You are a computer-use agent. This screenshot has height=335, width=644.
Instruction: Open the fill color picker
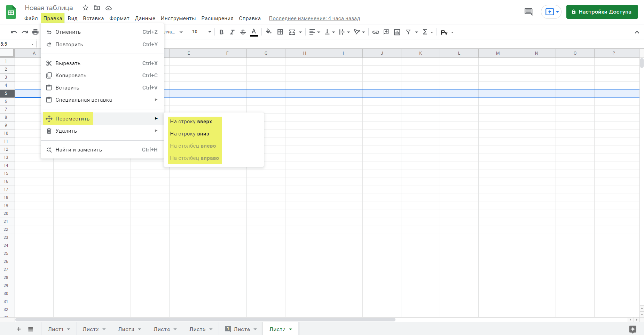[x=269, y=32]
